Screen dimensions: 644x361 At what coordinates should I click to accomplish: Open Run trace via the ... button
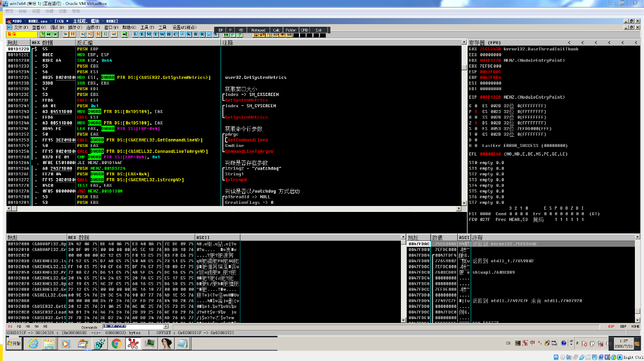(209, 34)
